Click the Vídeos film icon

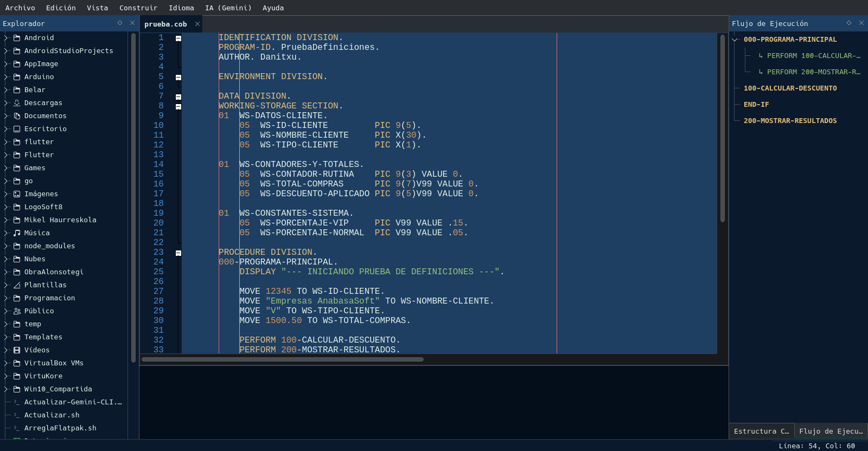17,350
